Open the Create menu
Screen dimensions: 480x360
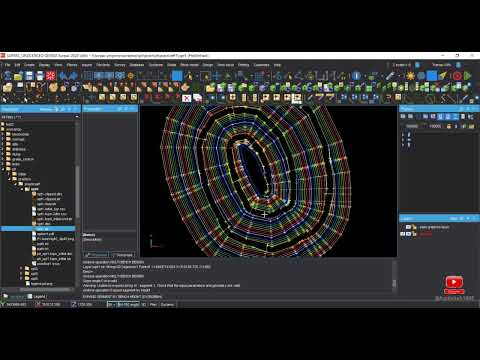pyautogui.click(x=29, y=65)
